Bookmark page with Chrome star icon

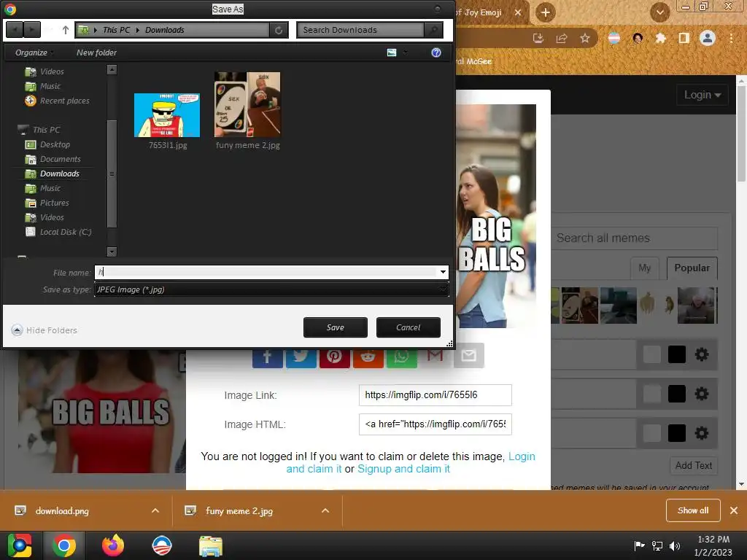[585, 38]
